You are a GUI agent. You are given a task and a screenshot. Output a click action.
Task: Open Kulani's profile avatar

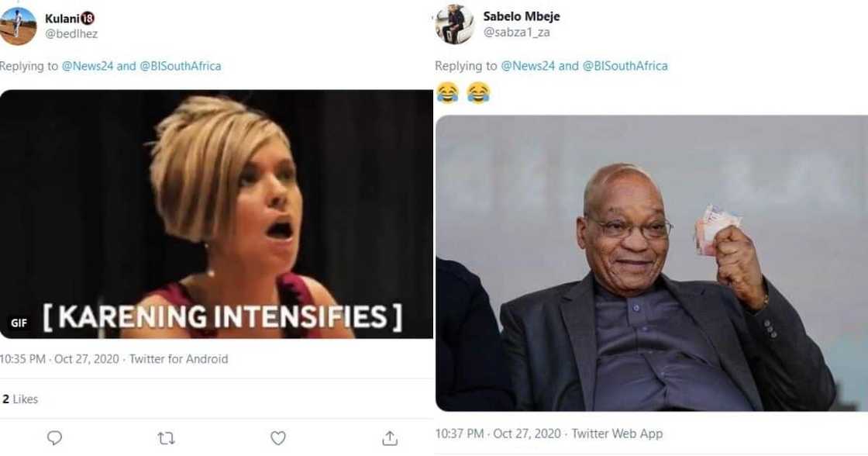[18, 26]
